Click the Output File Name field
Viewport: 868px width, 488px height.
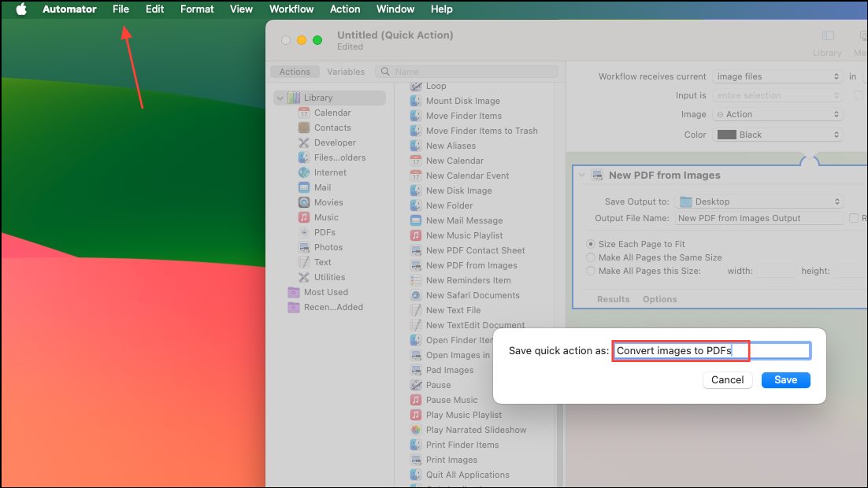click(x=759, y=218)
